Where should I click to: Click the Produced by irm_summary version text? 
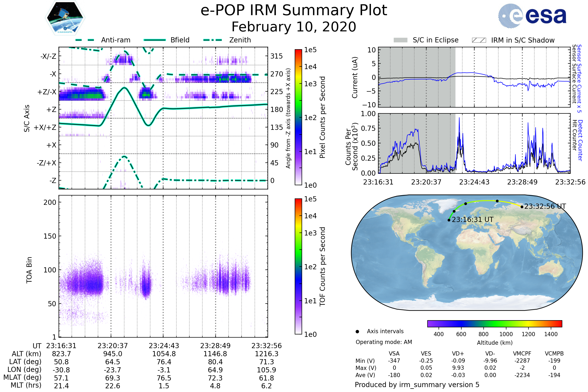pos(417,385)
